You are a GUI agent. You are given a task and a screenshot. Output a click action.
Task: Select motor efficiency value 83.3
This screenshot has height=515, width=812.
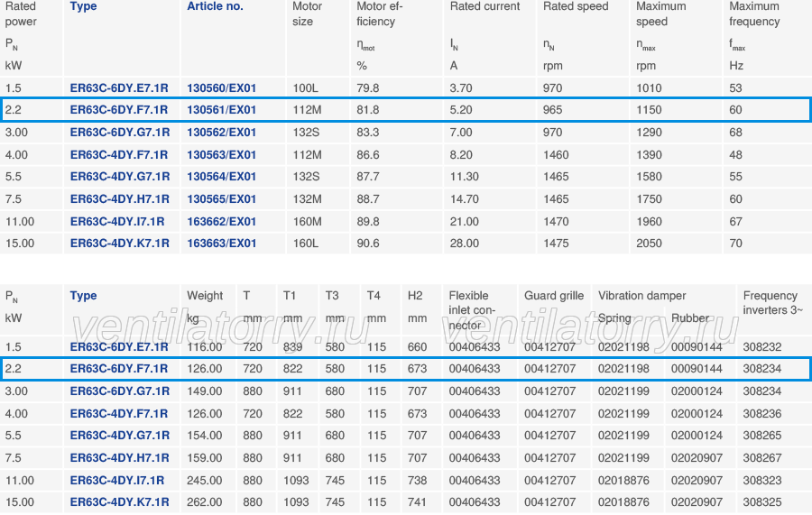(368, 133)
